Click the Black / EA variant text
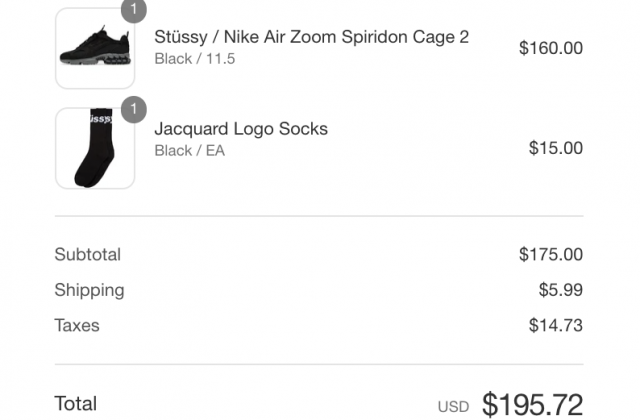The width and height of the screenshot is (640, 420). (x=189, y=151)
